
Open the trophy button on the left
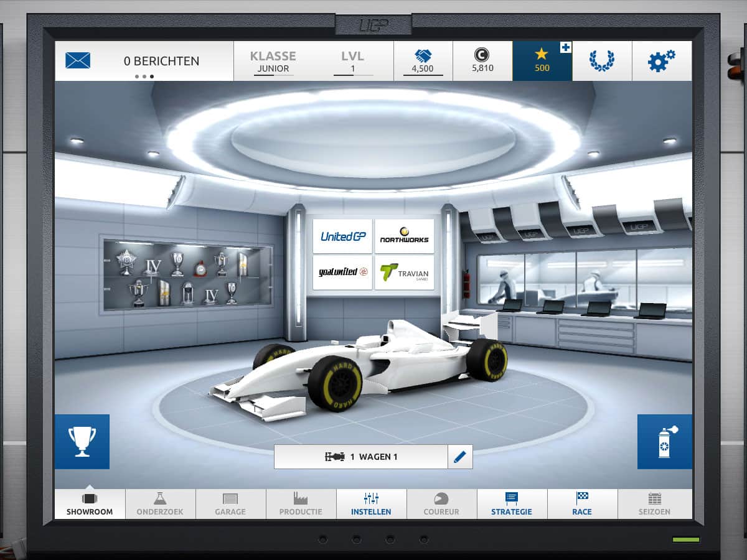(x=82, y=442)
